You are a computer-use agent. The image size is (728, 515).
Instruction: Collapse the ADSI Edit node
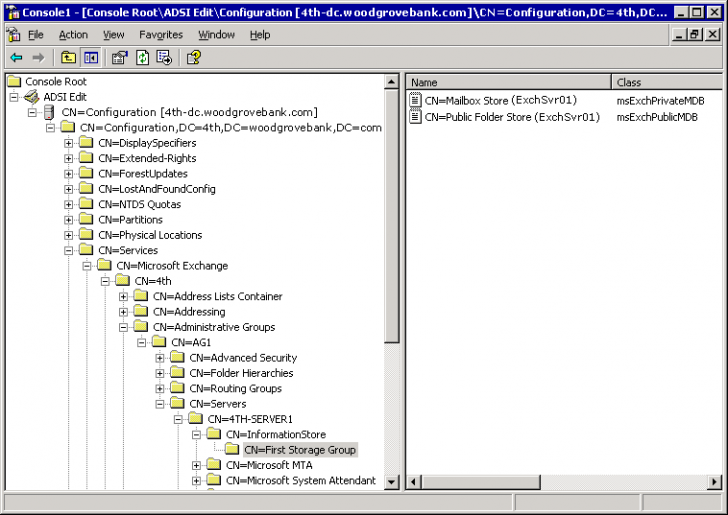(x=14, y=97)
